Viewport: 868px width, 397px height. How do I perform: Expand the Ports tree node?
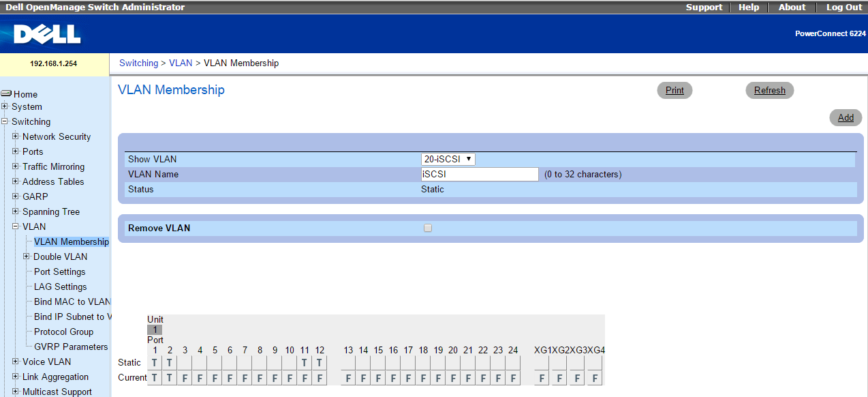pos(16,151)
